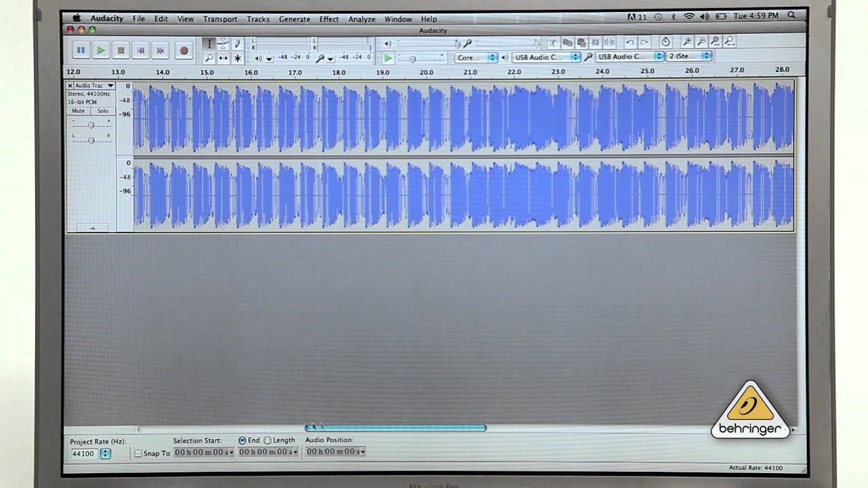Click the Silence audio icon
Viewport: 868px width, 488px height.
[x=610, y=42]
